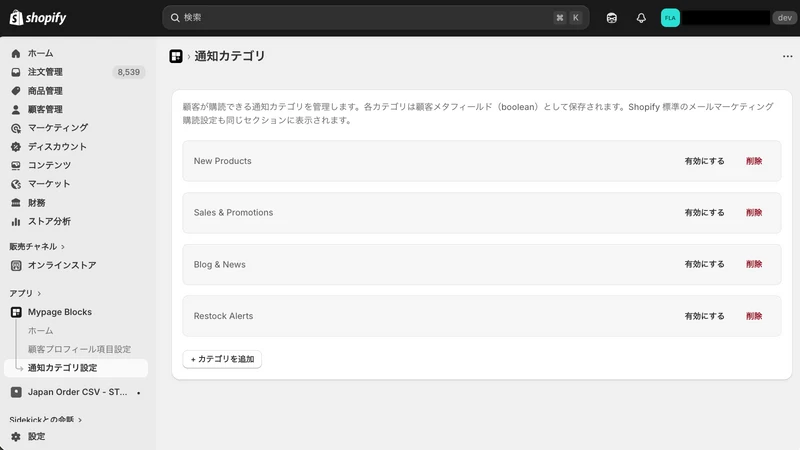
Task: Open オンラインストア online store icon
Action: coord(16,265)
